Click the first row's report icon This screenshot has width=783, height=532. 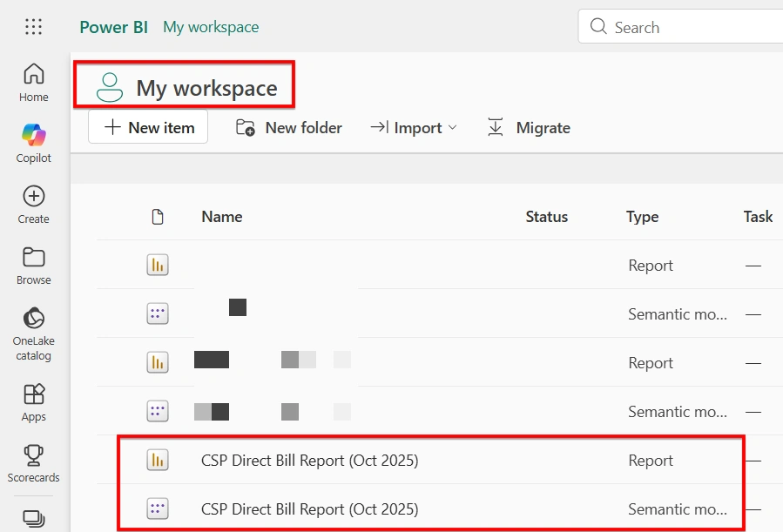tap(158, 265)
